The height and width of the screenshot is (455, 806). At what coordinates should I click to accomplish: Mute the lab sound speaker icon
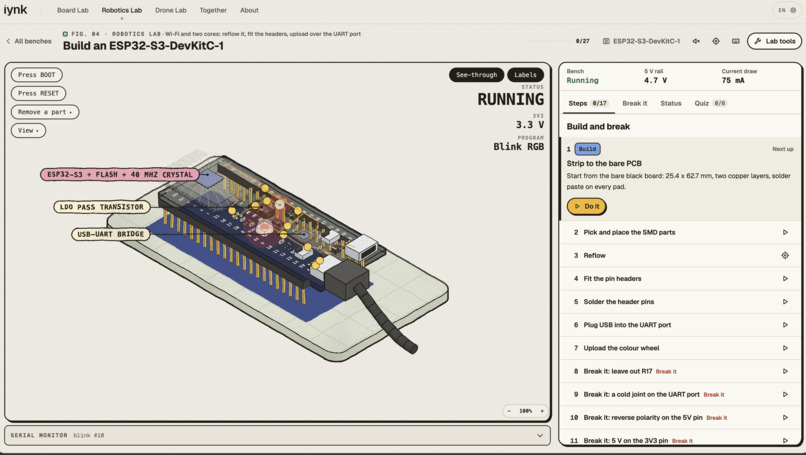click(x=696, y=41)
